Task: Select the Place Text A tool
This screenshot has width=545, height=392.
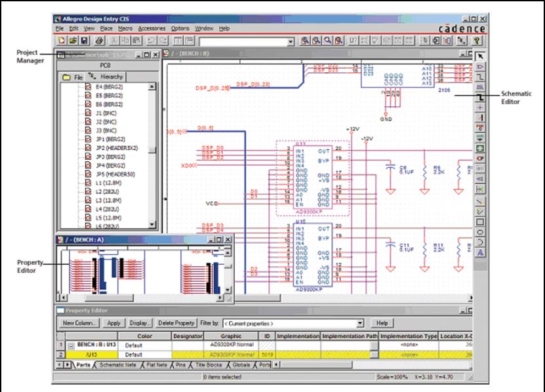Action: [480, 252]
